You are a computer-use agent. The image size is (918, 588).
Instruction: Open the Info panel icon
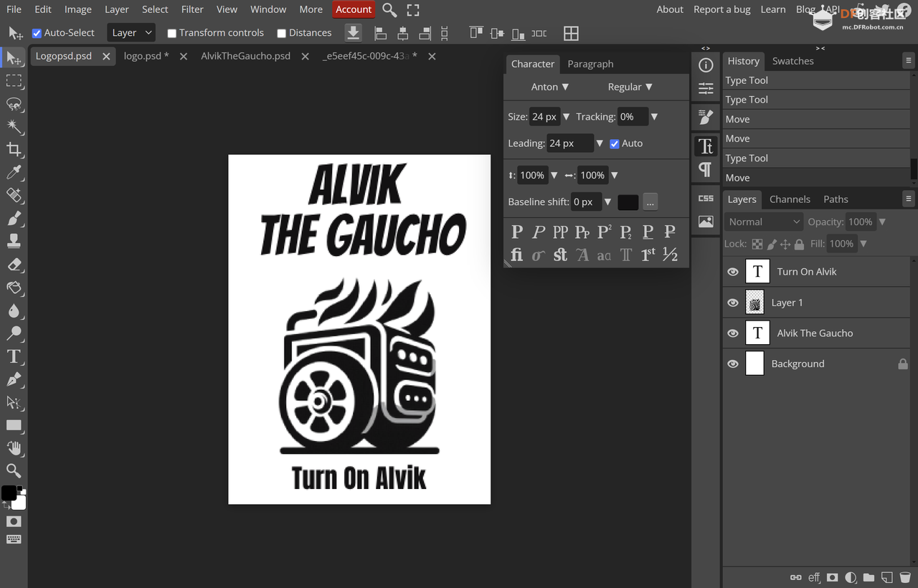706,65
